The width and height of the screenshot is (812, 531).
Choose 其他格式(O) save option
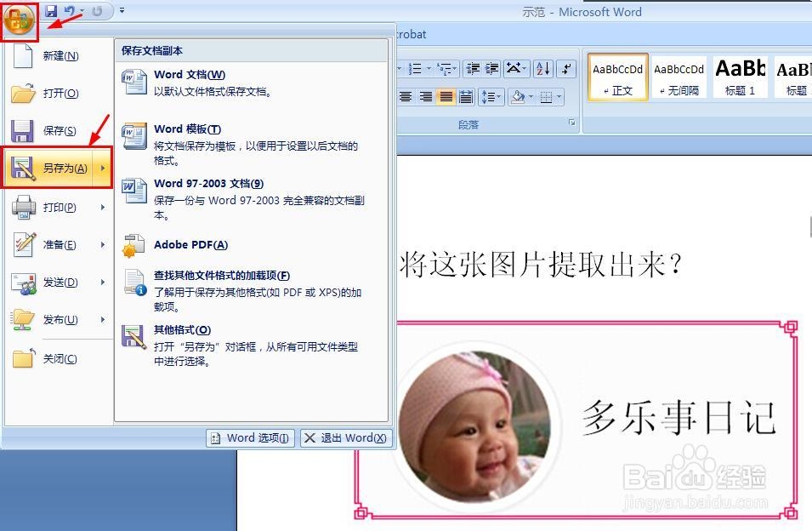coord(252,345)
